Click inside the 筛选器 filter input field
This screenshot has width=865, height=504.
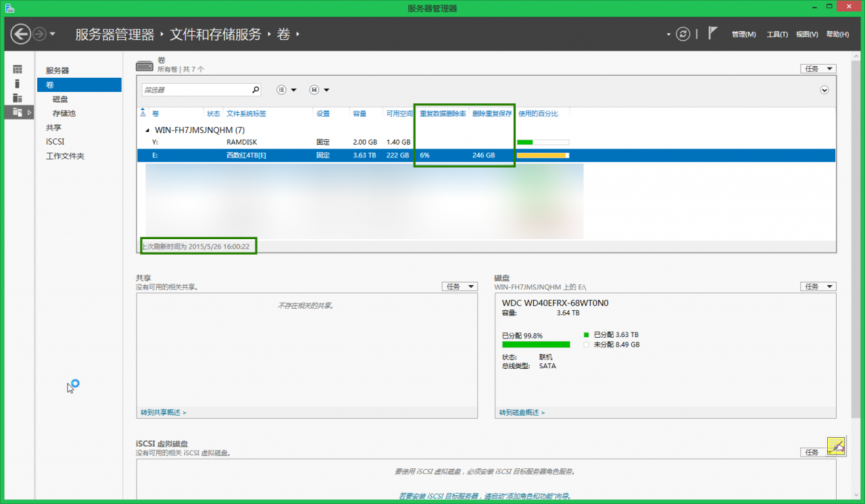click(196, 89)
